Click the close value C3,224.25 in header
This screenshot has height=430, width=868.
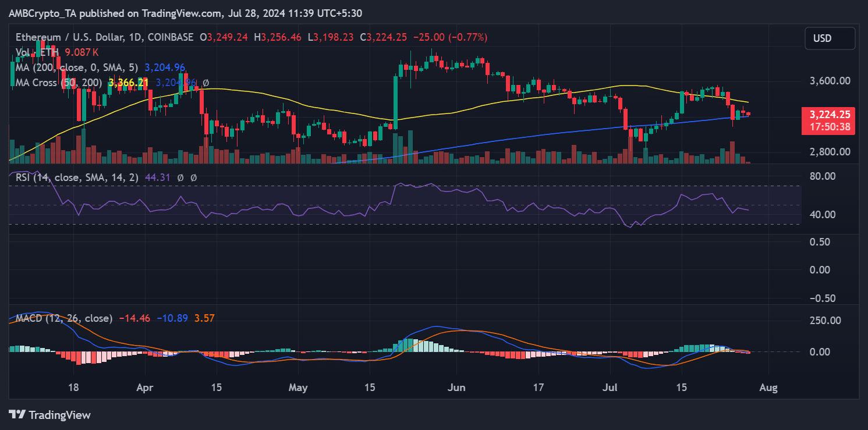384,37
